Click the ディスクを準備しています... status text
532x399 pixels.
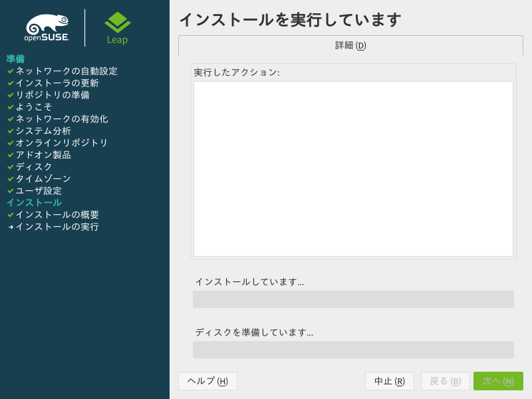254,332
